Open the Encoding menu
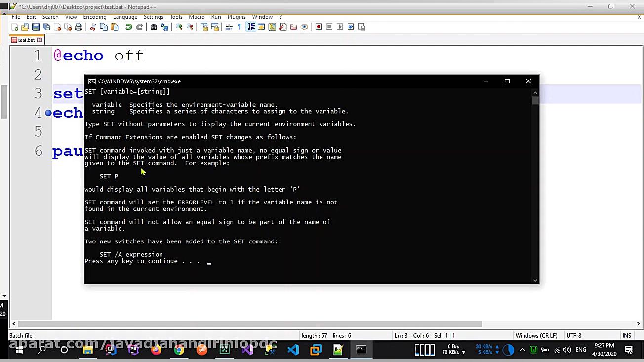Viewport: 644px width, 362px height. tap(95, 17)
